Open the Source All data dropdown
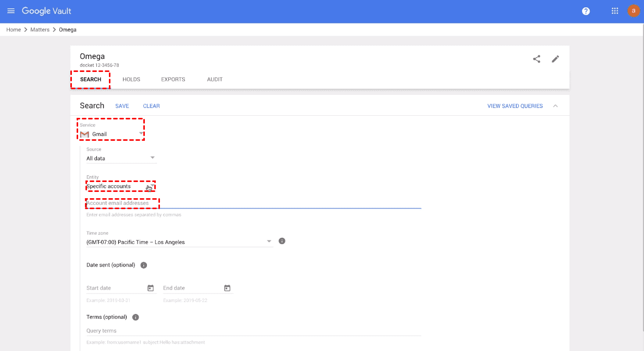644x351 pixels. click(x=121, y=158)
